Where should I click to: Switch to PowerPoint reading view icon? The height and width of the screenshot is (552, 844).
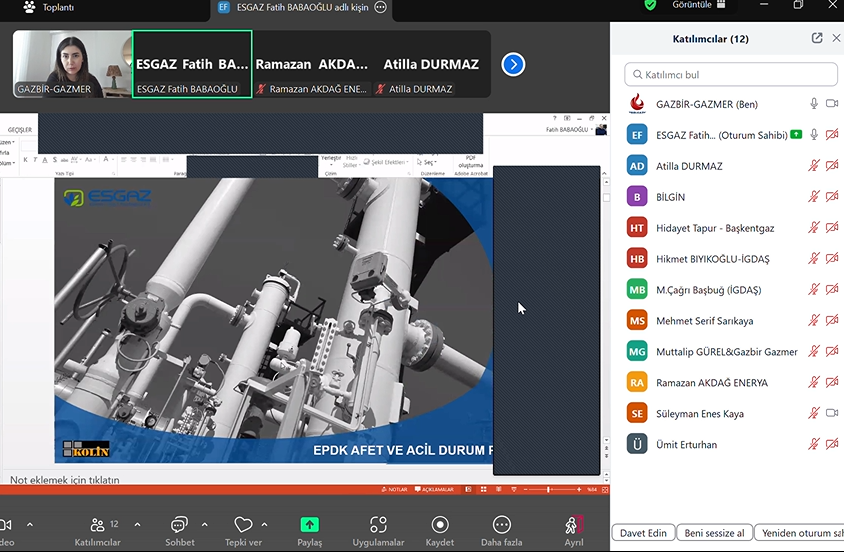(x=498, y=490)
